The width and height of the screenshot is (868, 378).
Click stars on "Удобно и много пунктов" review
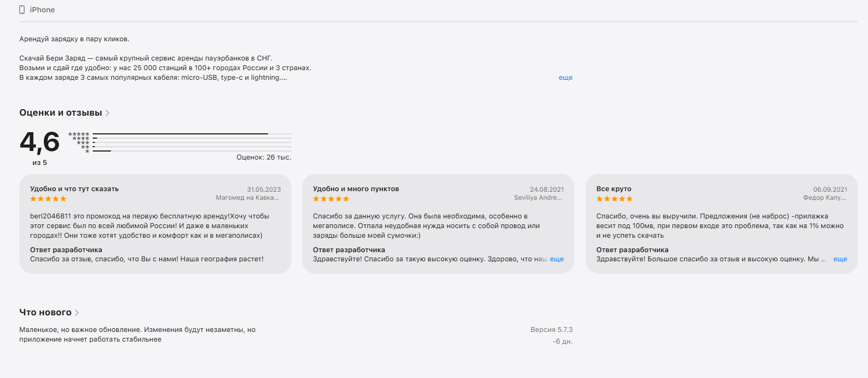pos(331,199)
